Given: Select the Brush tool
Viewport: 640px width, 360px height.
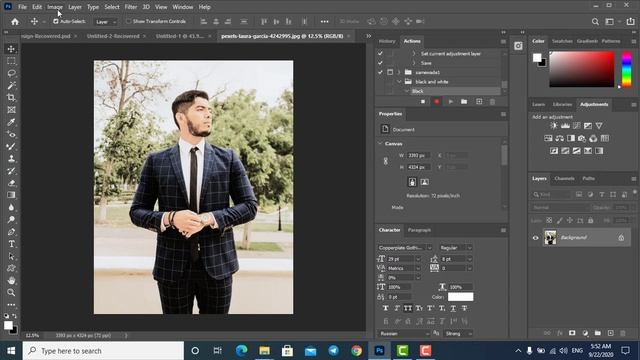Looking at the screenshot, I should pos(11,147).
